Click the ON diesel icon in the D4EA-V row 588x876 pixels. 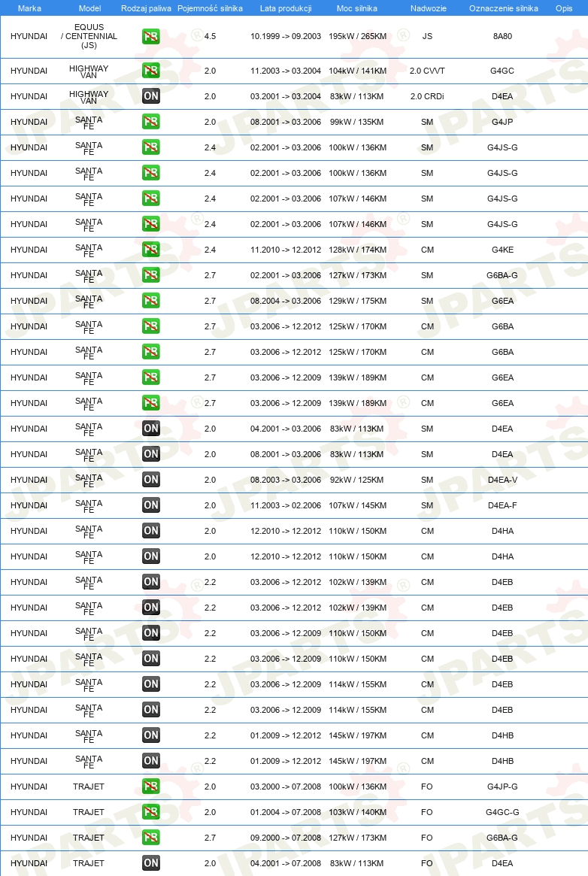pyautogui.click(x=151, y=479)
